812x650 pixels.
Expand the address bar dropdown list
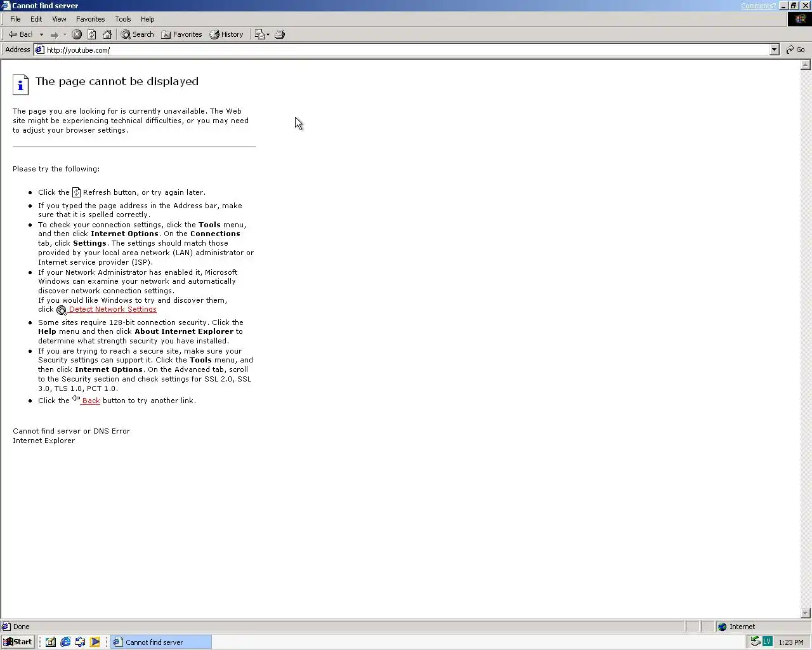774,50
